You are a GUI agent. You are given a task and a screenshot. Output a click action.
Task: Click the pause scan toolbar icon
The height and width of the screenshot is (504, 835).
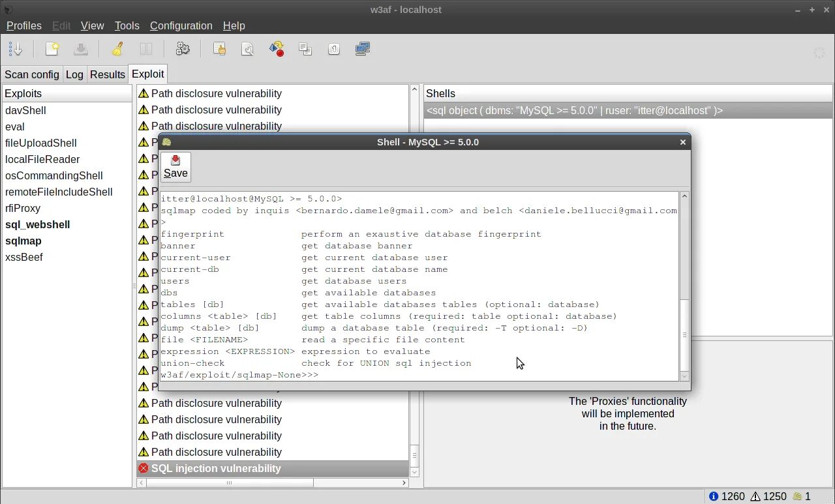pos(146,49)
